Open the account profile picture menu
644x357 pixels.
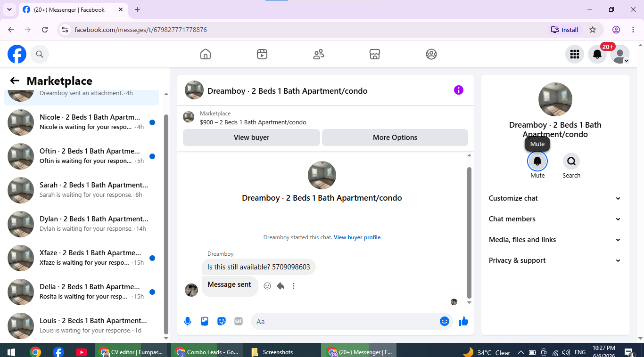pos(620,55)
